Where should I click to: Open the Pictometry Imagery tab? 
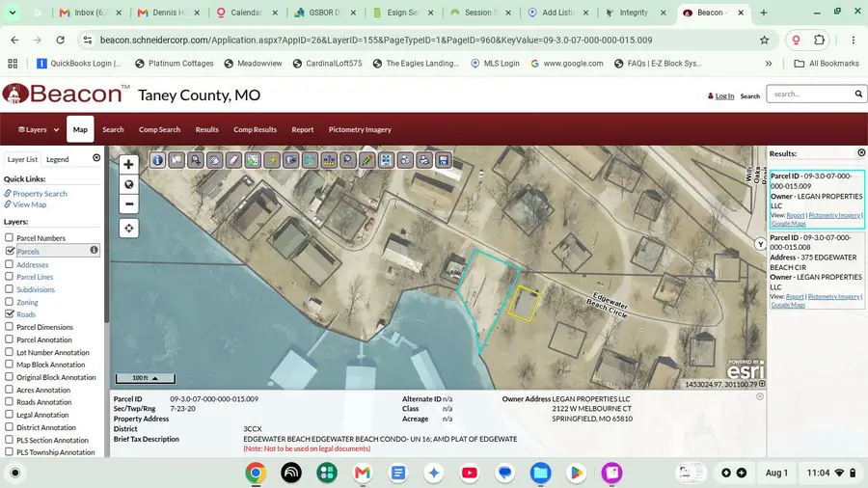[360, 129]
